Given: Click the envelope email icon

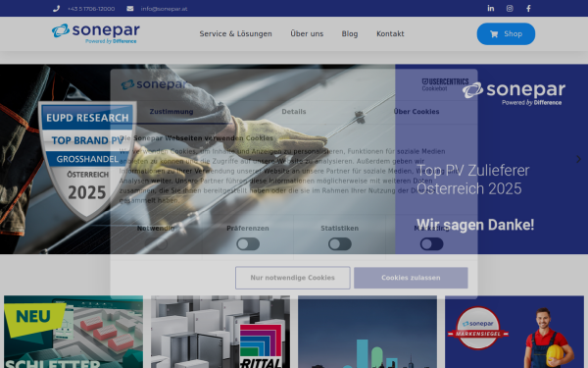Looking at the screenshot, I should (129, 9).
